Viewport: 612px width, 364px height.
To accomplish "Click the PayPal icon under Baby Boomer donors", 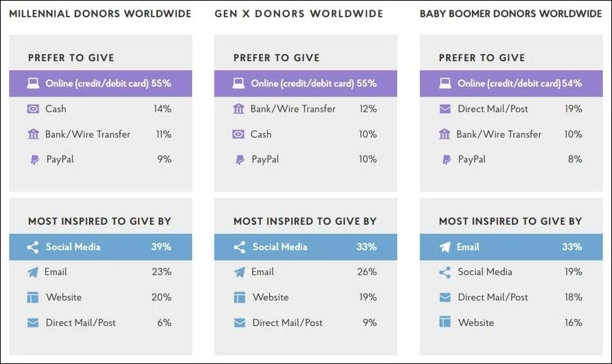I will coord(445,159).
